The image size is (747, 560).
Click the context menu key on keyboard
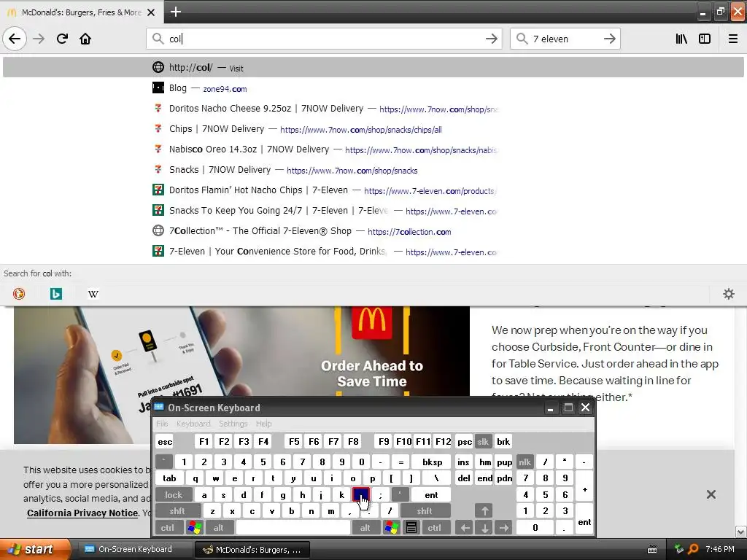coord(411,528)
